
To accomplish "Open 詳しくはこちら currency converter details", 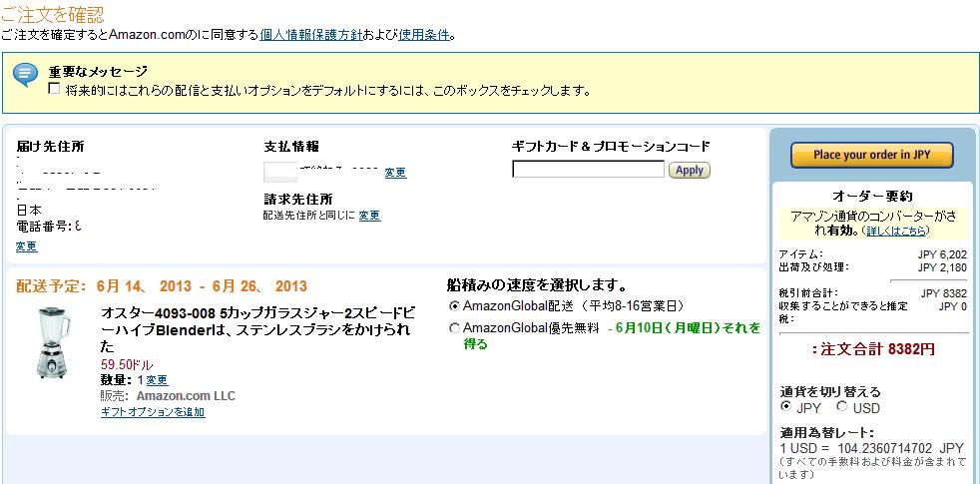I will 895,231.
